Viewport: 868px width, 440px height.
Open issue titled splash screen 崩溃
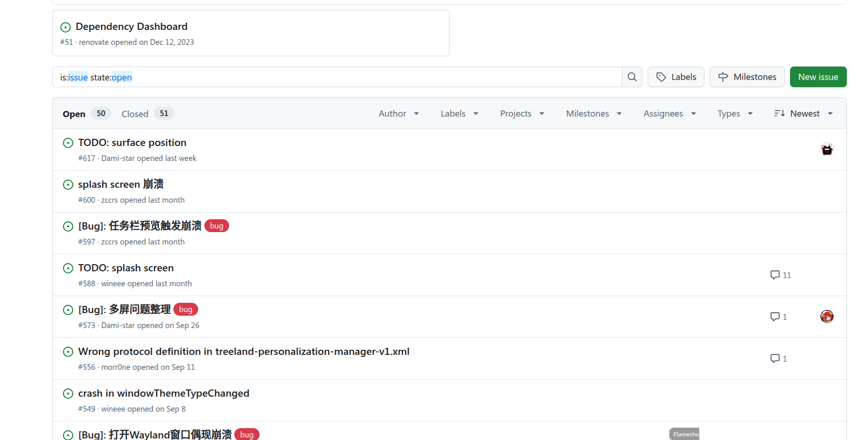coord(121,184)
